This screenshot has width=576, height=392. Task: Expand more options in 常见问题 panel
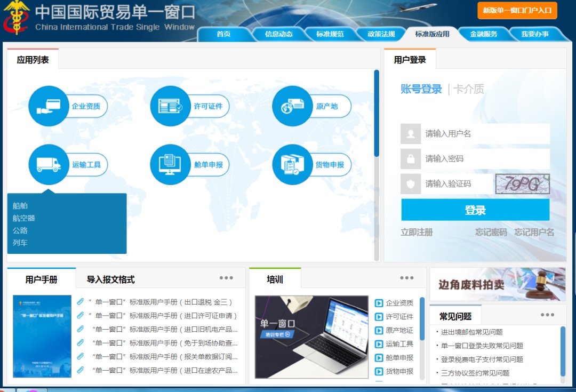coord(547,315)
